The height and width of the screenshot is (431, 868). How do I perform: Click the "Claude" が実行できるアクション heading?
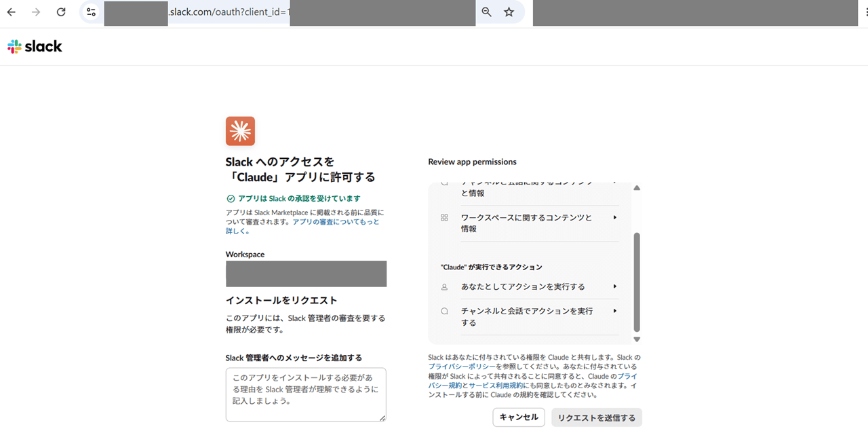coord(491,267)
